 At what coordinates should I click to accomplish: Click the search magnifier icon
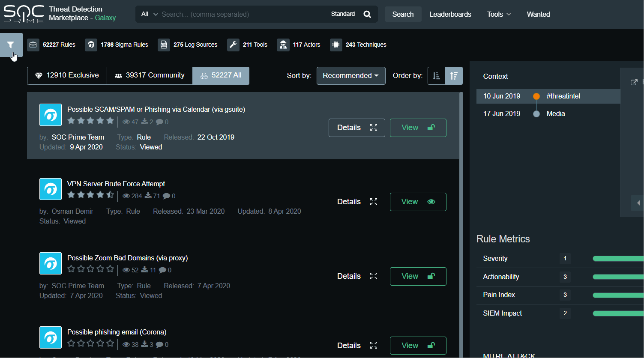click(x=367, y=14)
